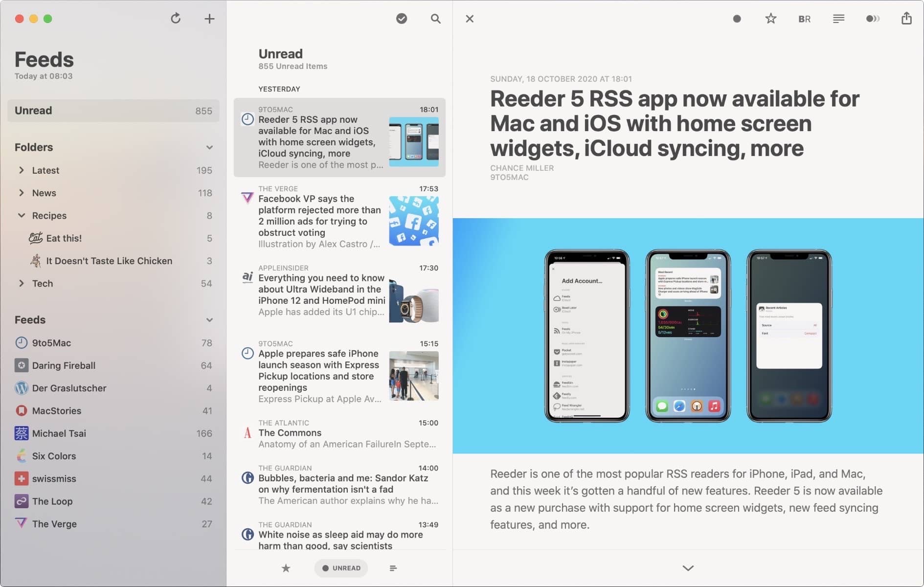Expand the Tech folder
The height and width of the screenshot is (587, 924).
point(22,283)
